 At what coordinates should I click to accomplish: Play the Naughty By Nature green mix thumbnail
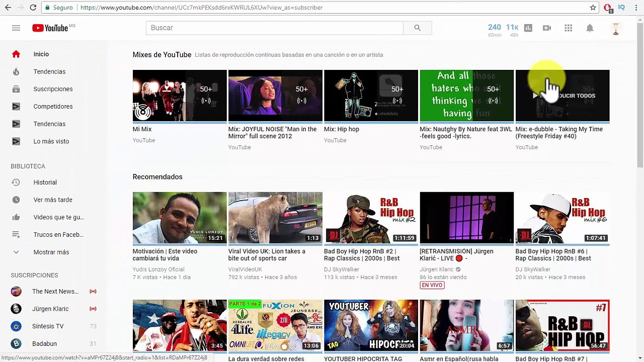click(466, 96)
